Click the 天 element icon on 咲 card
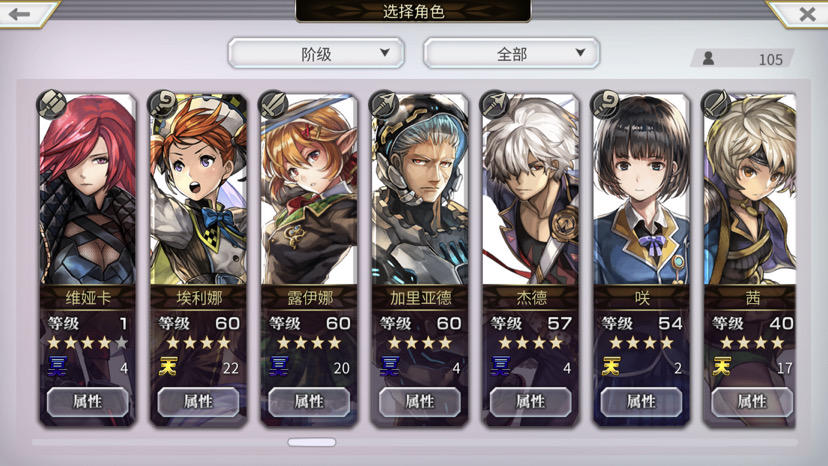828x466 pixels. [x=610, y=366]
